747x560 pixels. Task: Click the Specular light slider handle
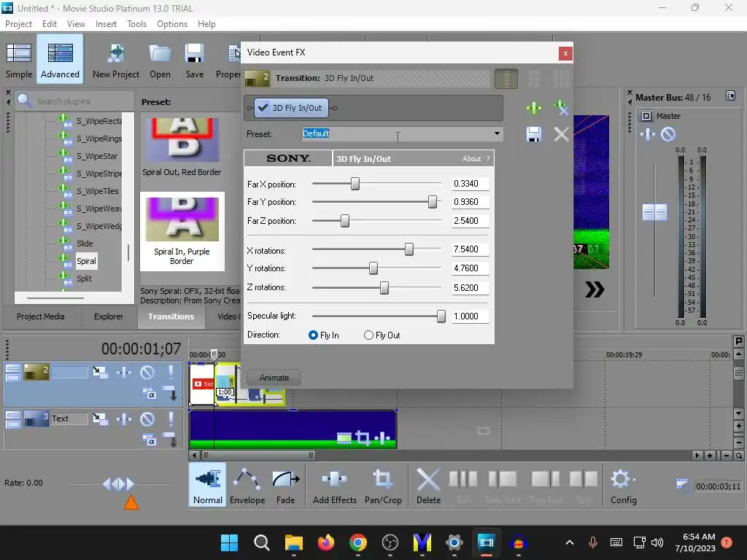coord(441,316)
